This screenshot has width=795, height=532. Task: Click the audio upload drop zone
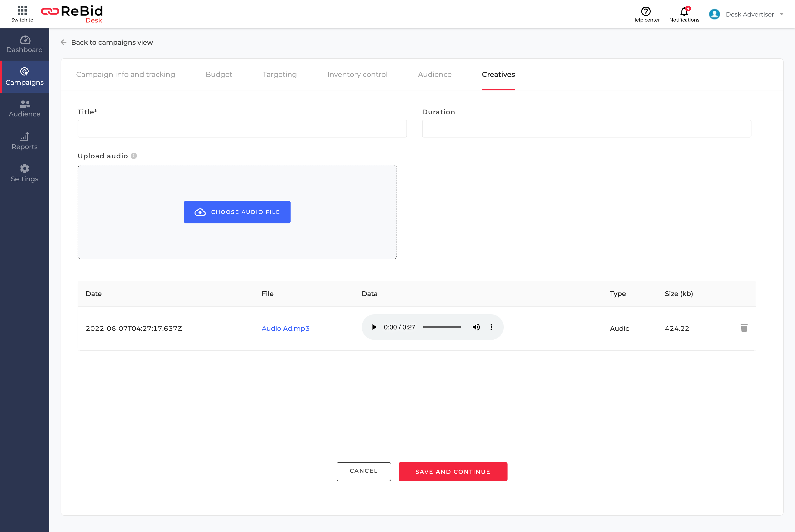click(x=237, y=212)
